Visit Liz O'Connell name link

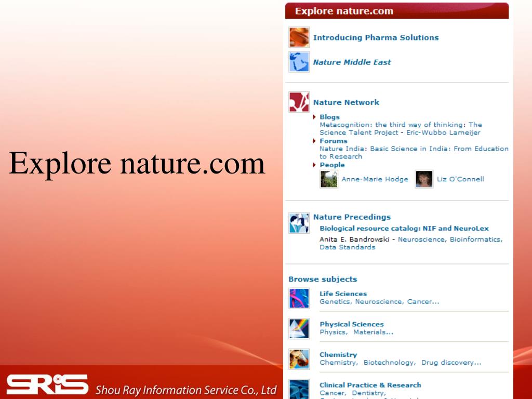[460, 179]
